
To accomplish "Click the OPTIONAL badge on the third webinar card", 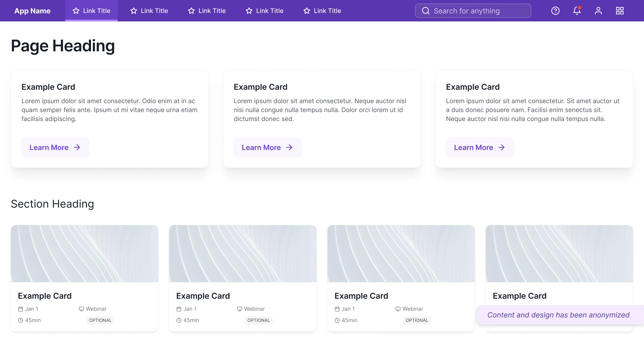I will (417, 320).
